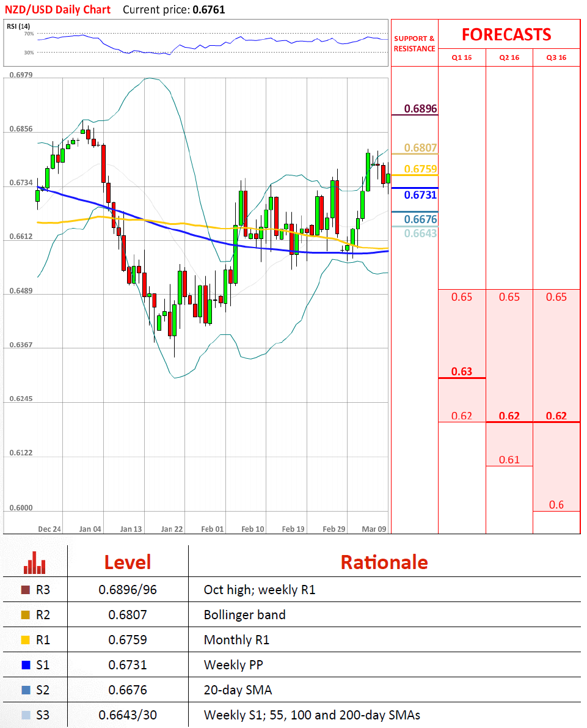Click the R1 yellow color swatch
Image resolution: width=587 pixels, height=728 pixels.
(26, 640)
